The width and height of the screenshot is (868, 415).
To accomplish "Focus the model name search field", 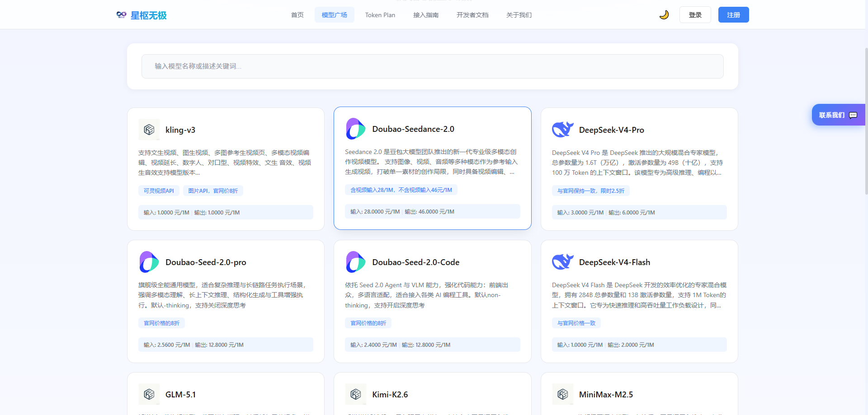I will (x=433, y=66).
